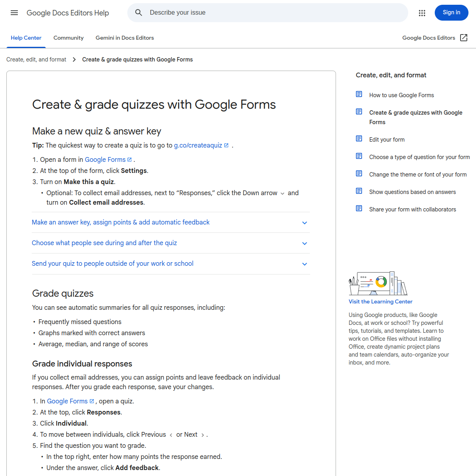This screenshot has width=476, height=476.
Task: Click Frequently missed questions bullet
Action: coord(80,322)
